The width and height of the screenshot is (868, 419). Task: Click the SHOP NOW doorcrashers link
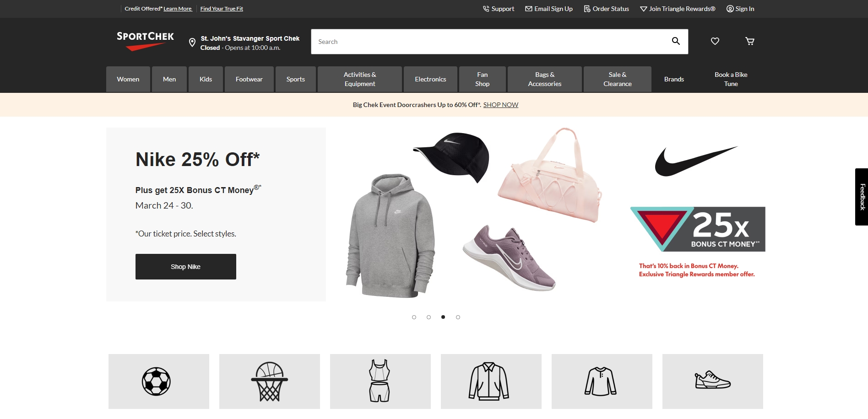coord(501,105)
